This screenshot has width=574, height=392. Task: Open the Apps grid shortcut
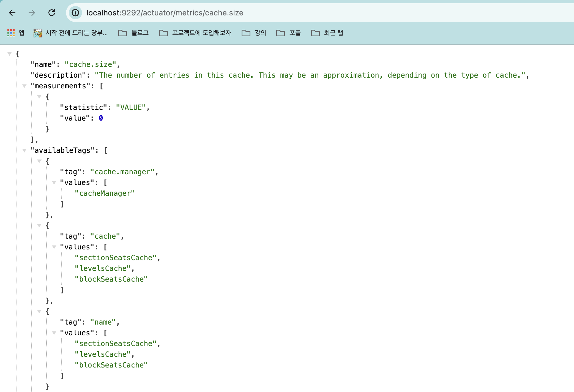pos(16,33)
